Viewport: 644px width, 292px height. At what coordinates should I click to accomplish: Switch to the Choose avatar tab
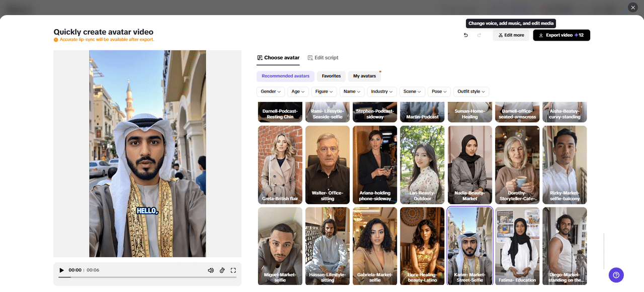pos(278,58)
